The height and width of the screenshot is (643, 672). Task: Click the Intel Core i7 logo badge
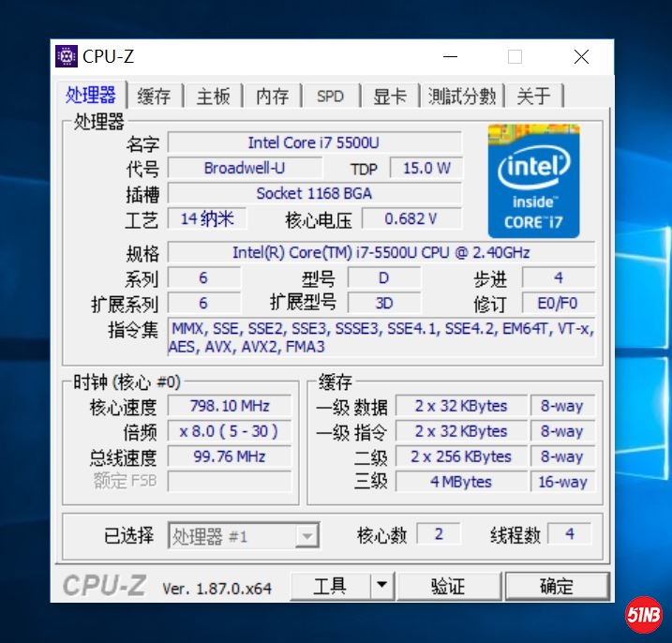click(533, 180)
